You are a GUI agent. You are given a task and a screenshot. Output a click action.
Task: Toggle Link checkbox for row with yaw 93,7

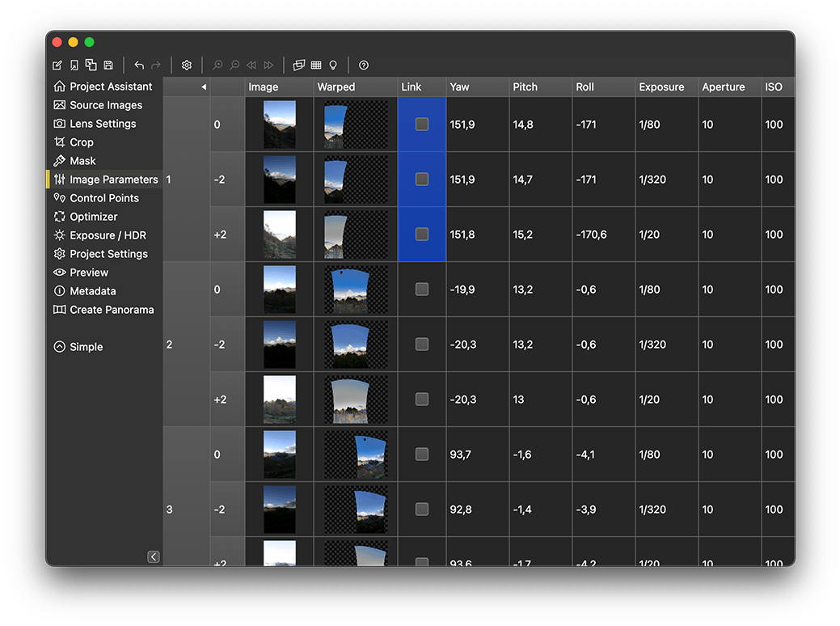(422, 455)
